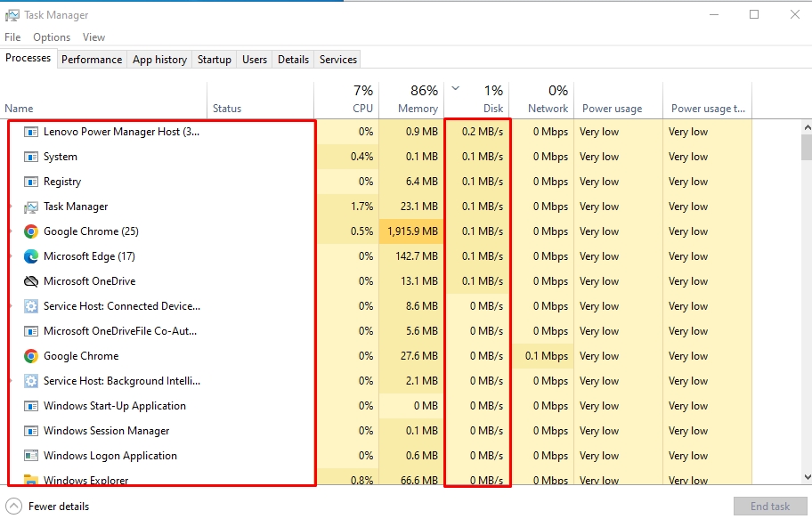Click the Task Manager process icon in list
This screenshot has height=527, width=812.
coord(31,207)
